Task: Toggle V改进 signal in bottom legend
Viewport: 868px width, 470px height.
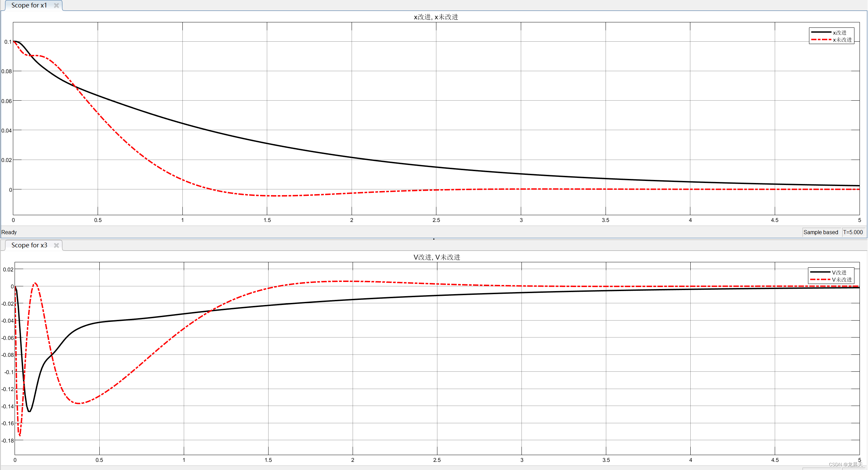Action: (839, 272)
